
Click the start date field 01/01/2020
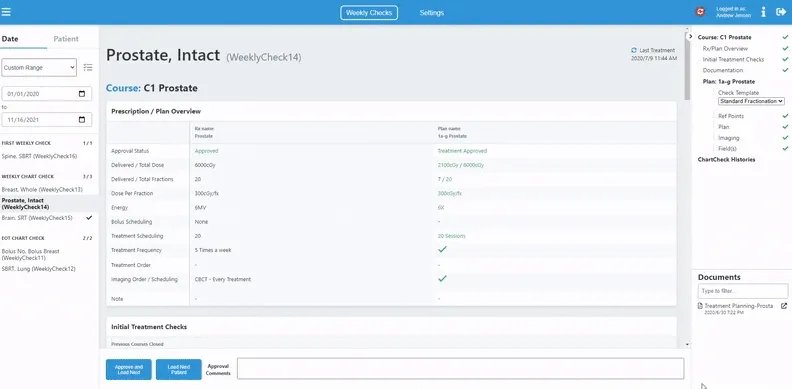point(47,94)
